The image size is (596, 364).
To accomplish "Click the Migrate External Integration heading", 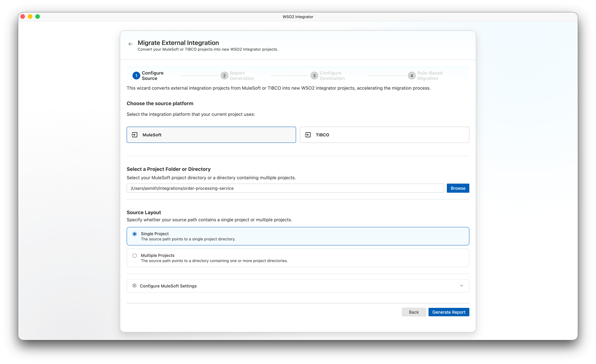I will [x=178, y=43].
